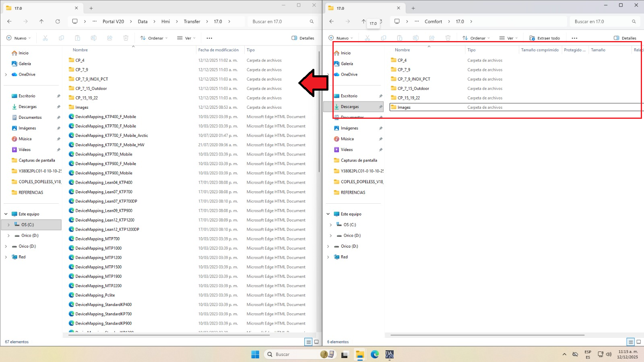Viewport: 644px width, 362px height.
Task: Open Galería in the Transfer window sidebar
Action: click(25, 64)
